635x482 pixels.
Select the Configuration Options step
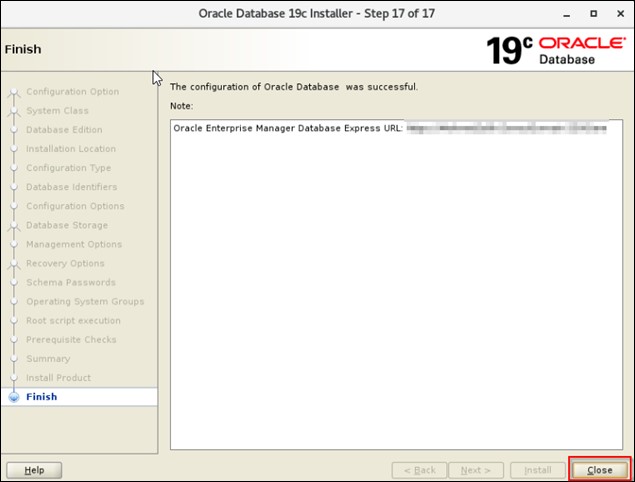click(75, 206)
